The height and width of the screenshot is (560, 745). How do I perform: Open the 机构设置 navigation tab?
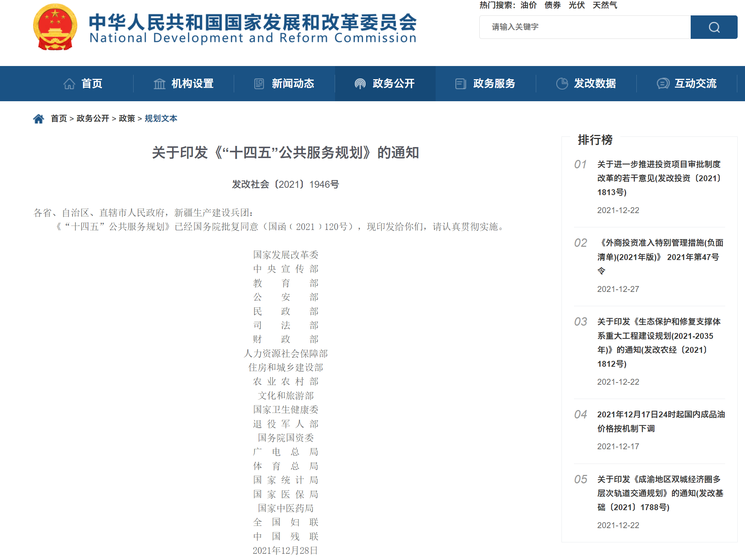point(183,84)
